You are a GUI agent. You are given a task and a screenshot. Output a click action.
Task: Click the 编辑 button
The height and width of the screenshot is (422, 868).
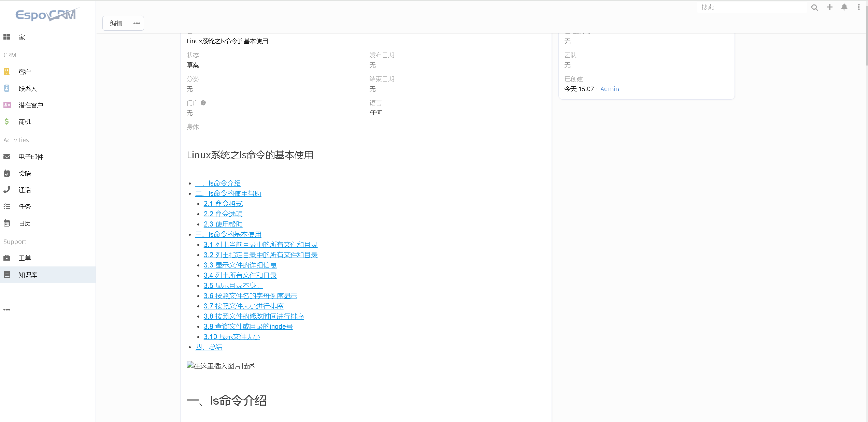tap(116, 23)
